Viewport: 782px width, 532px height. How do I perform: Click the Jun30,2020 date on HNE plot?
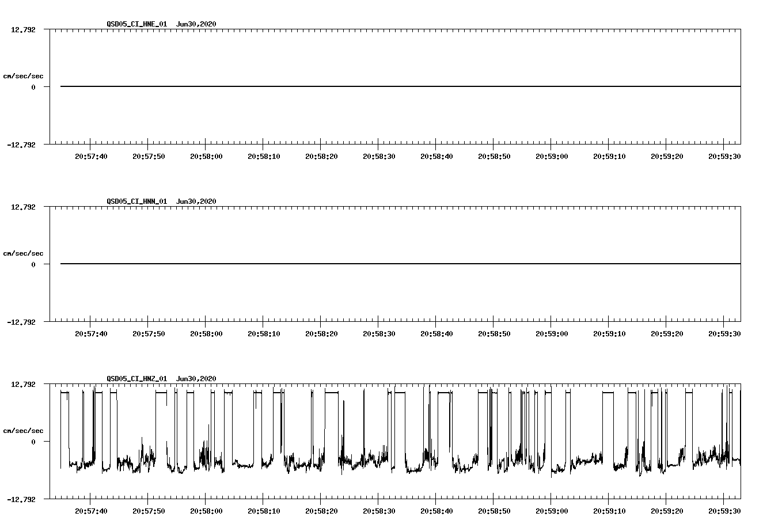point(196,24)
